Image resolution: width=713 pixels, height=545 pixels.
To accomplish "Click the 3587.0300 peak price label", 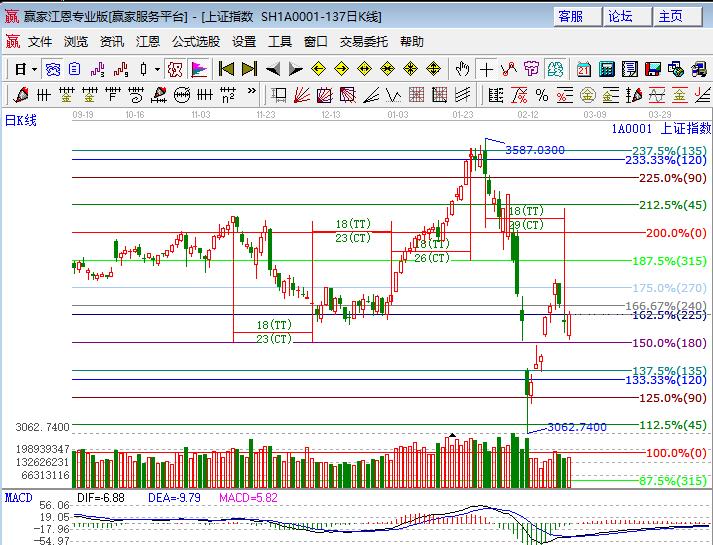I will (x=535, y=150).
